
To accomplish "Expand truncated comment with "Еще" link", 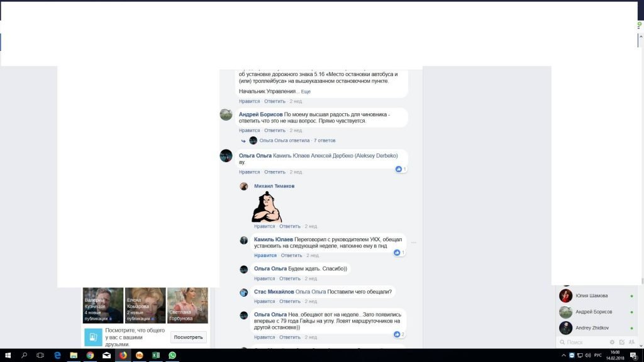I will coord(305,92).
